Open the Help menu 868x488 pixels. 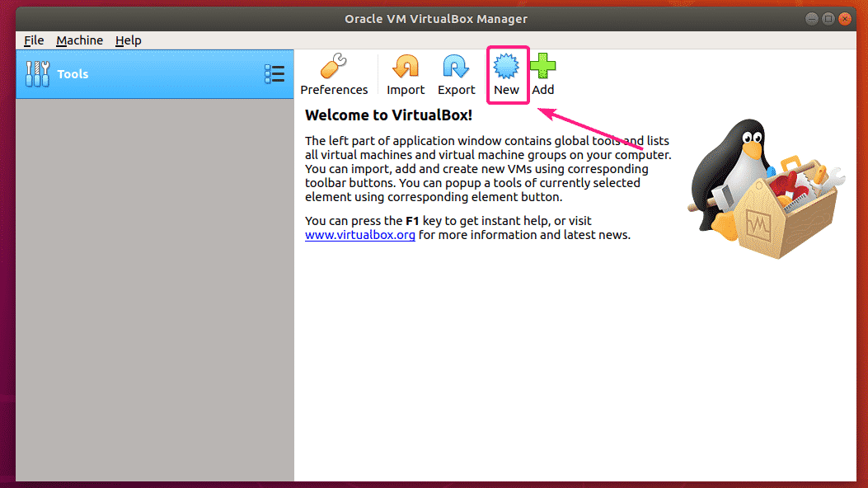point(128,40)
